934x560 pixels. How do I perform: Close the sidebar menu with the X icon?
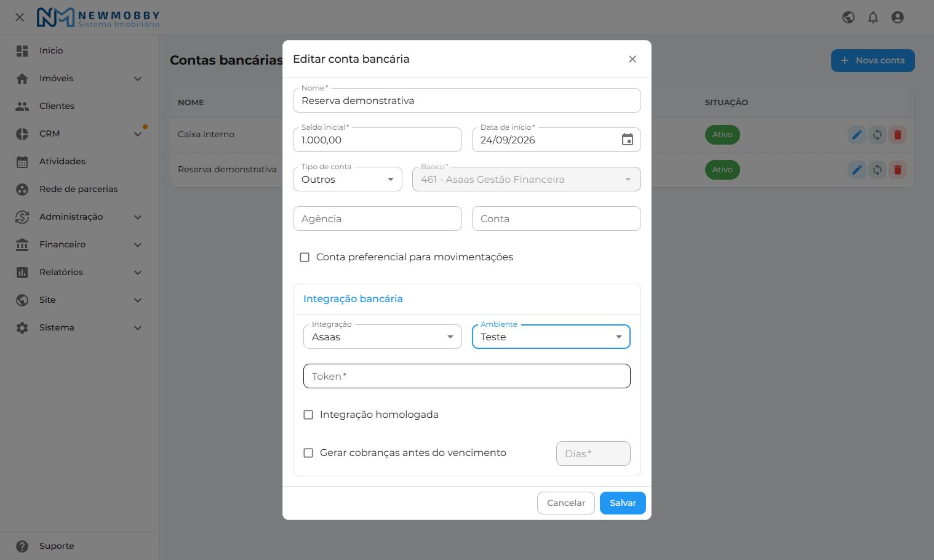20,17
